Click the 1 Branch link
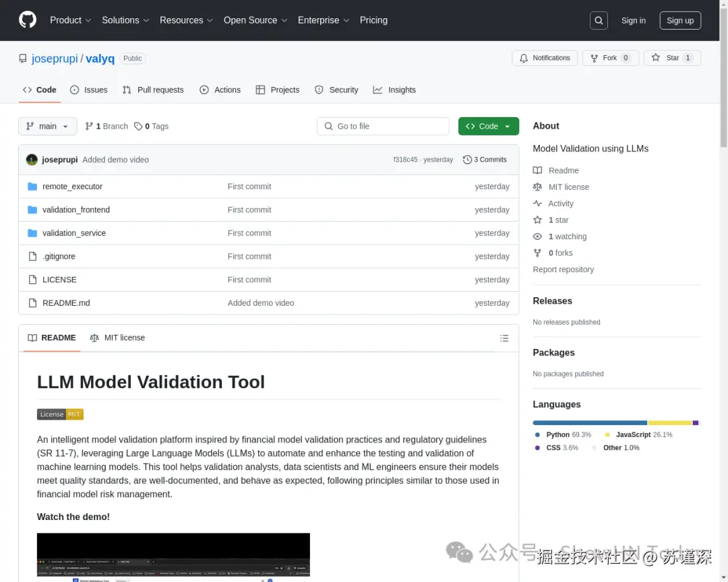This screenshot has height=582, width=728. click(x=107, y=126)
